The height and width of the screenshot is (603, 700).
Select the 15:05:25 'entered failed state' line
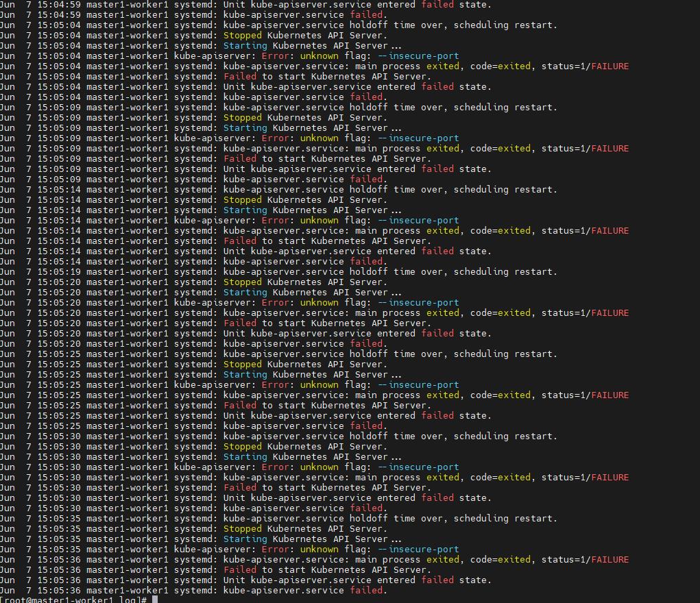coord(245,415)
